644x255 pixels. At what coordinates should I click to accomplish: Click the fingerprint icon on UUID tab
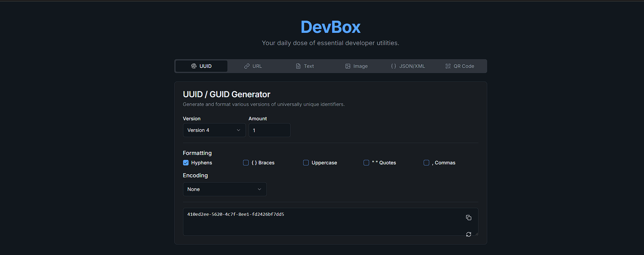pos(194,66)
